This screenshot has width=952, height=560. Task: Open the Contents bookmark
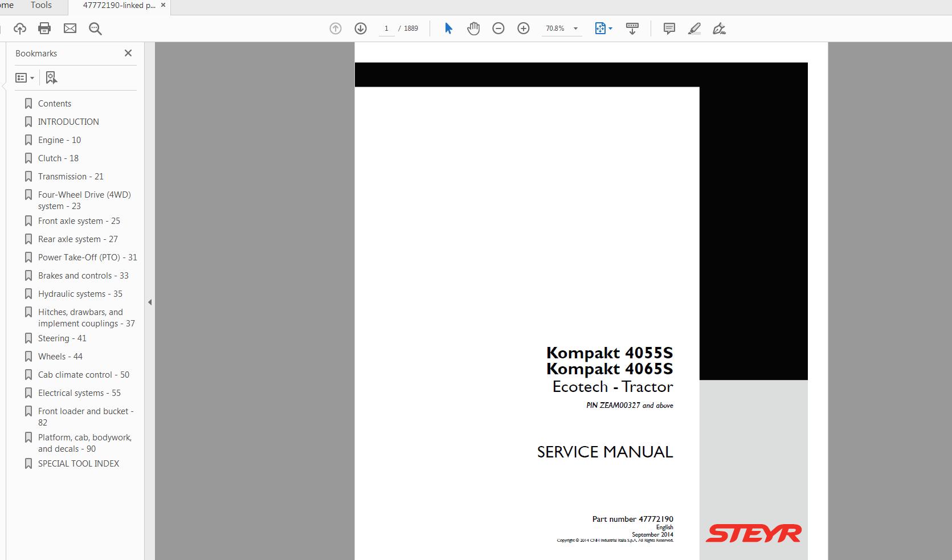click(x=55, y=104)
